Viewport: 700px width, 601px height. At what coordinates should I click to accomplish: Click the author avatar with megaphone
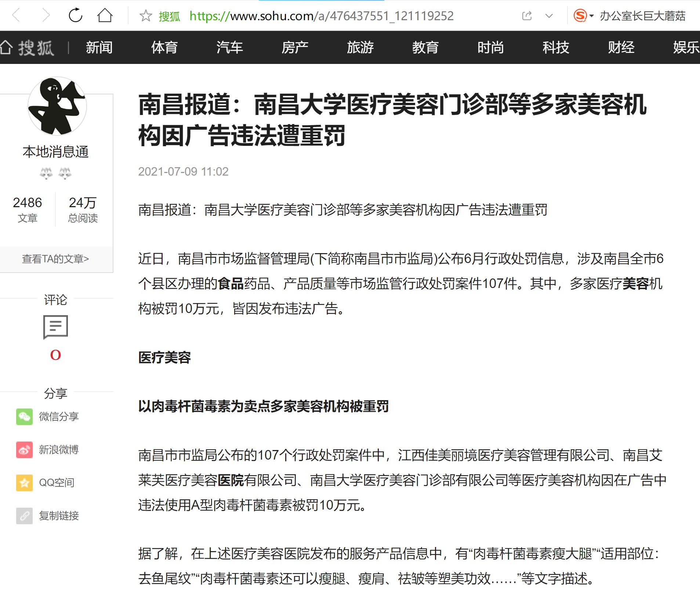[x=57, y=106]
